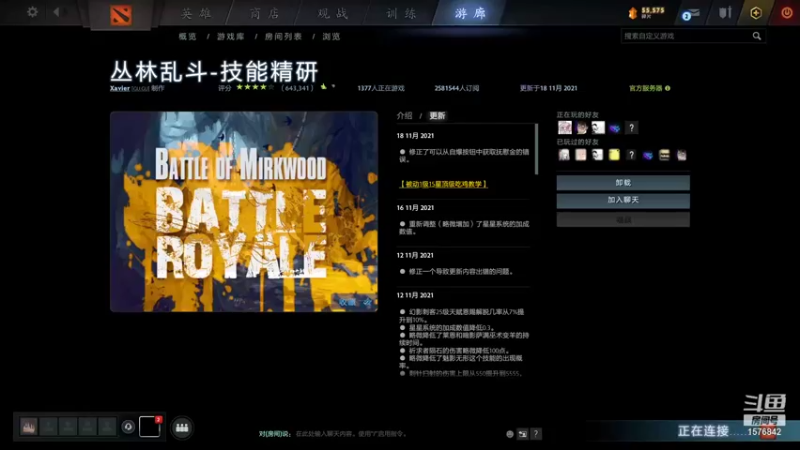This screenshot has height=450, width=800.
Task: Open the chat help question mark
Action: (x=536, y=434)
